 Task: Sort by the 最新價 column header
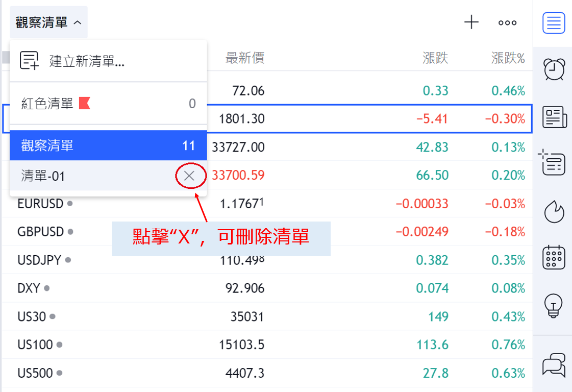click(x=245, y=58)
